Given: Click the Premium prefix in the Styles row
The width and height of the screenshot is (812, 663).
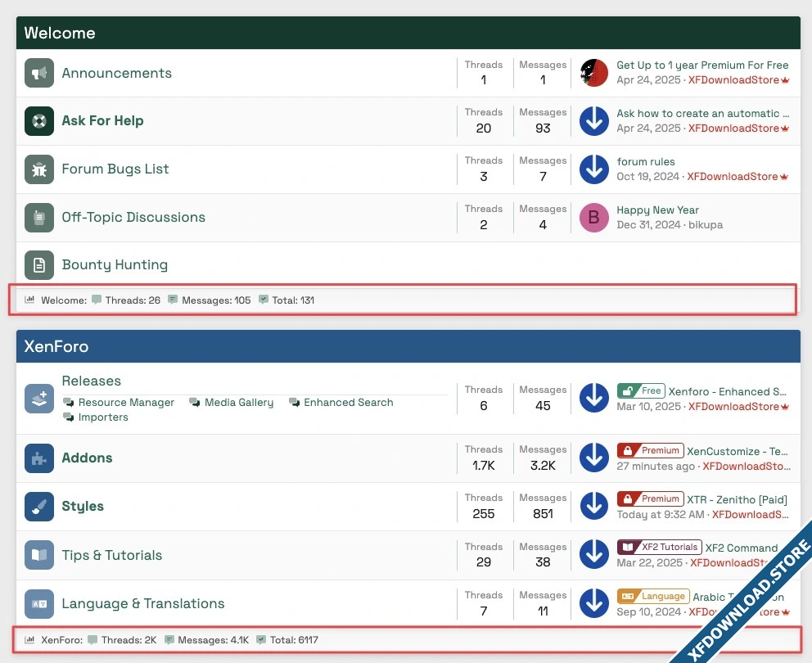Looking at the screenshot, I should [650, 498].
